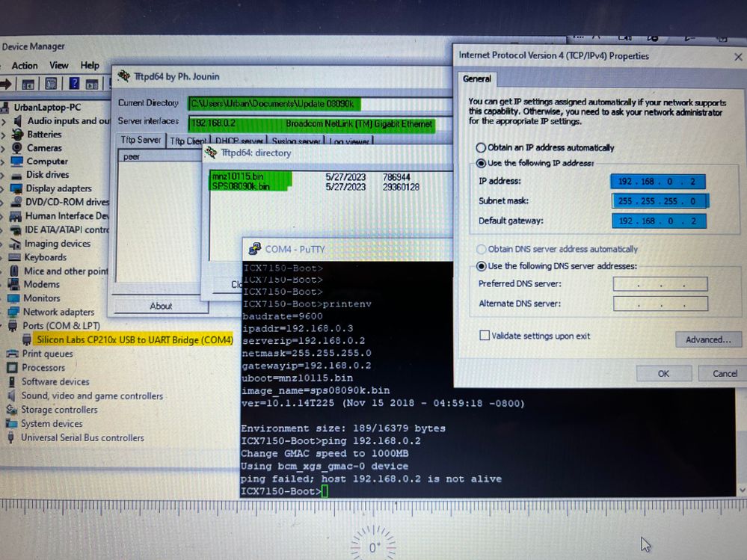The height and width of the screenshot is (560, 747).
Task: Expand the Disk drives node
Action: tap(4, 175)
